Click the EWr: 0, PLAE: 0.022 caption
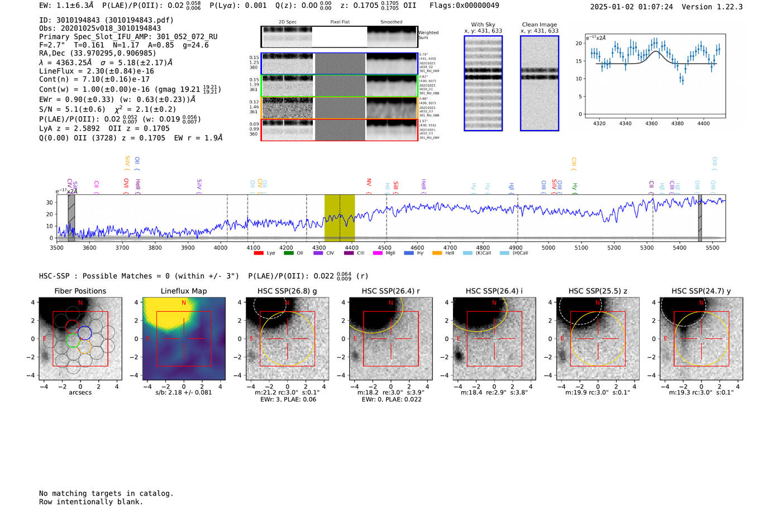Image resolution: width=782 pixels, height=532 pixels. tap(391, 399)
